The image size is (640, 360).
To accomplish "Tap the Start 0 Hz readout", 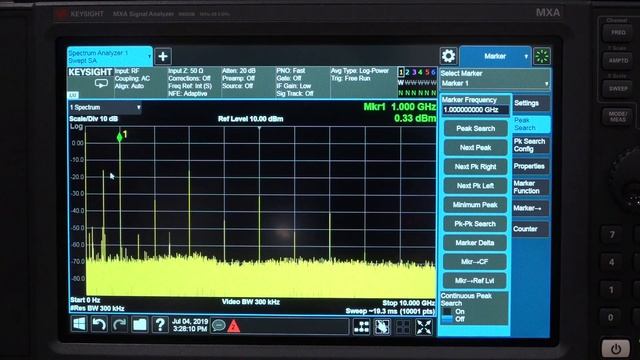I will click(x=85, y=300).
